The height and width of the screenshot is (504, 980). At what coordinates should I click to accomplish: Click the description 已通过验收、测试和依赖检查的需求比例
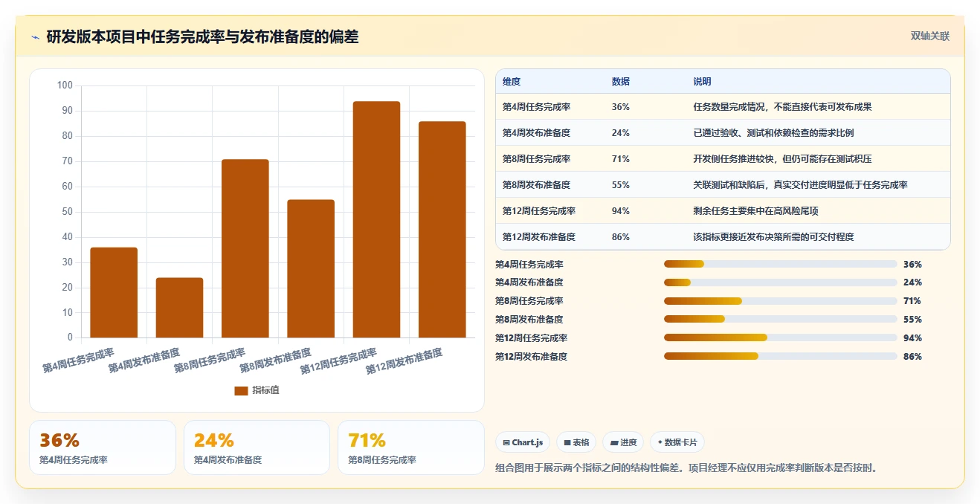tap(773, 133)
